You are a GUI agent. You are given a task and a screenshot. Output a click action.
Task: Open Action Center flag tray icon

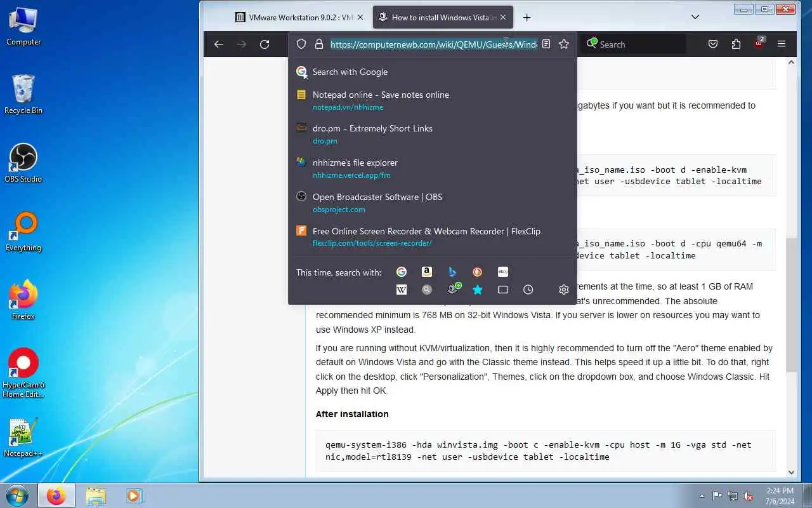click(717, 496)
